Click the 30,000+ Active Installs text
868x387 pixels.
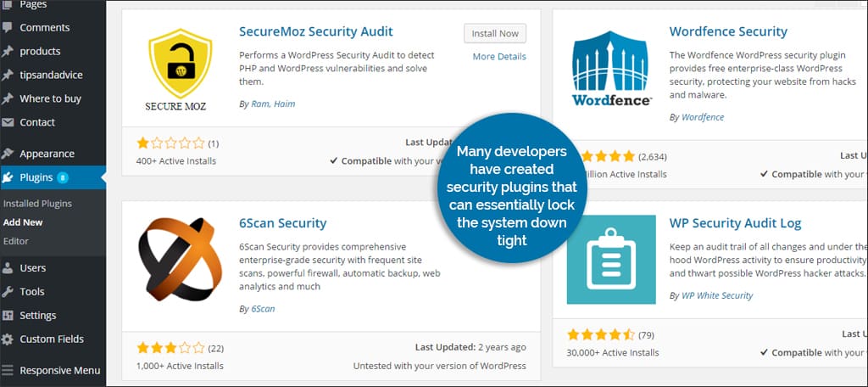613,352
